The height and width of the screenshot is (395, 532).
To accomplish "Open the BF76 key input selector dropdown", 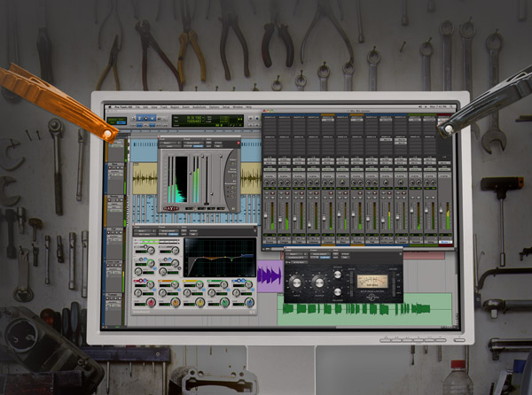I will tap(300, 262).
